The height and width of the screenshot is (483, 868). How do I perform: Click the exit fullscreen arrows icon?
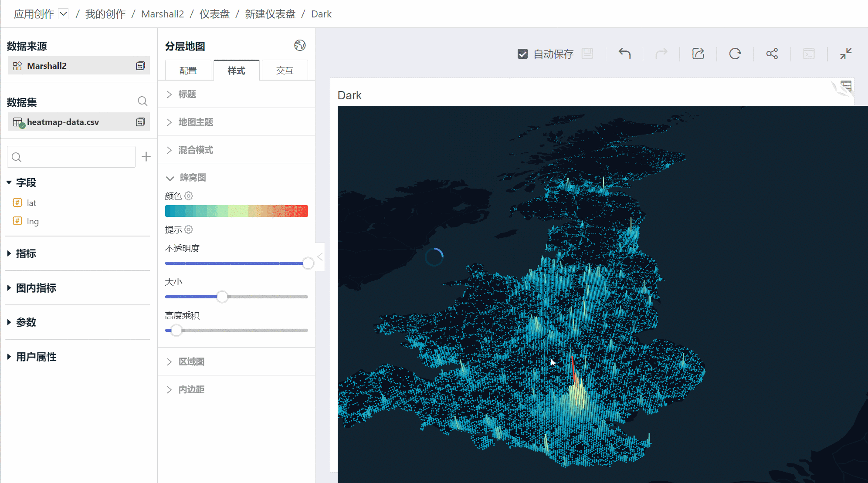point(846,54)
